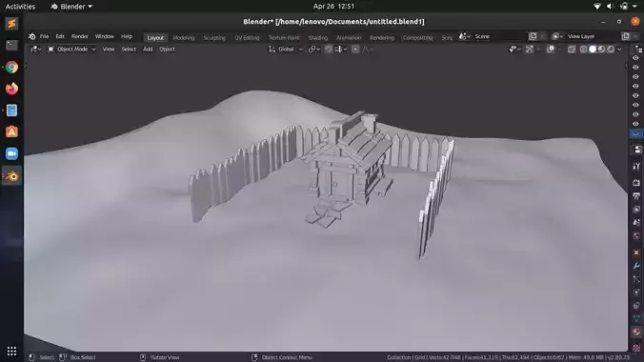This screenshot has height=362, width=644.
Task: Open the viewport Select menu
Action: (x=129, y=50)
